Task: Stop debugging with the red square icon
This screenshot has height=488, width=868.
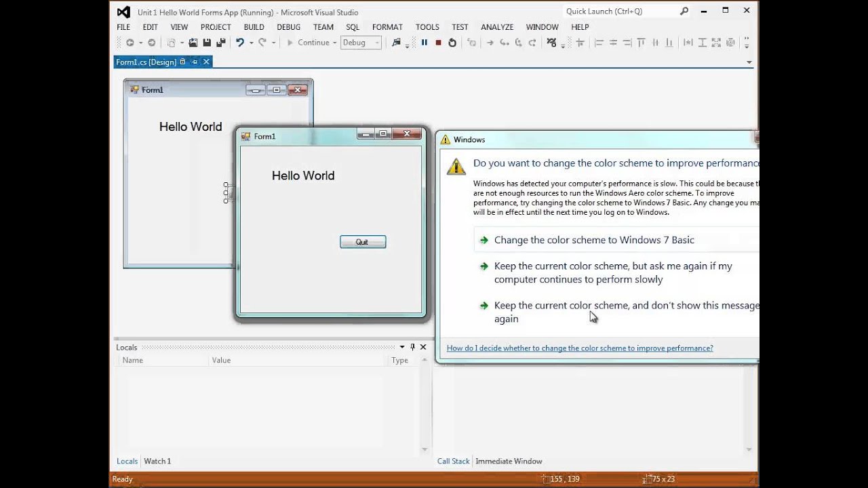Action: coord(439,43)
